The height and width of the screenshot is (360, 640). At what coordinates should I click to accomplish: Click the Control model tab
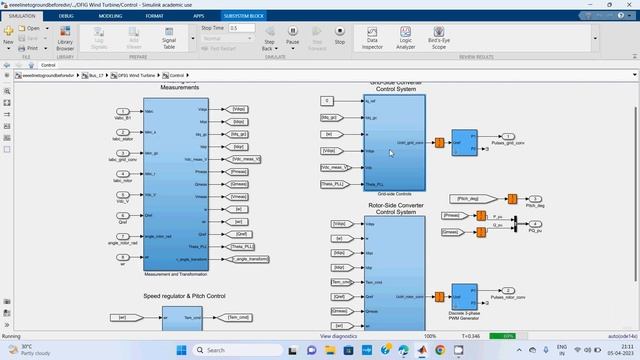tap(48, 65)
